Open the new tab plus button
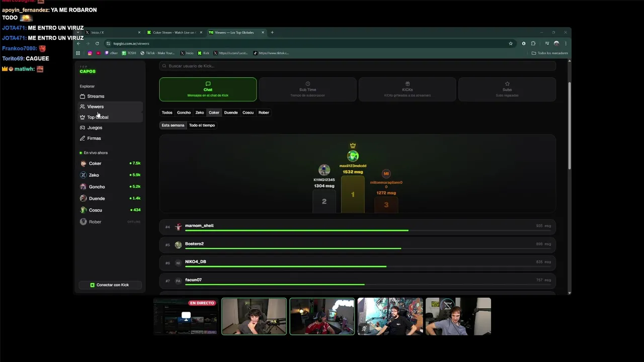Viewport: 644px width, 362px height. point(272,32)
